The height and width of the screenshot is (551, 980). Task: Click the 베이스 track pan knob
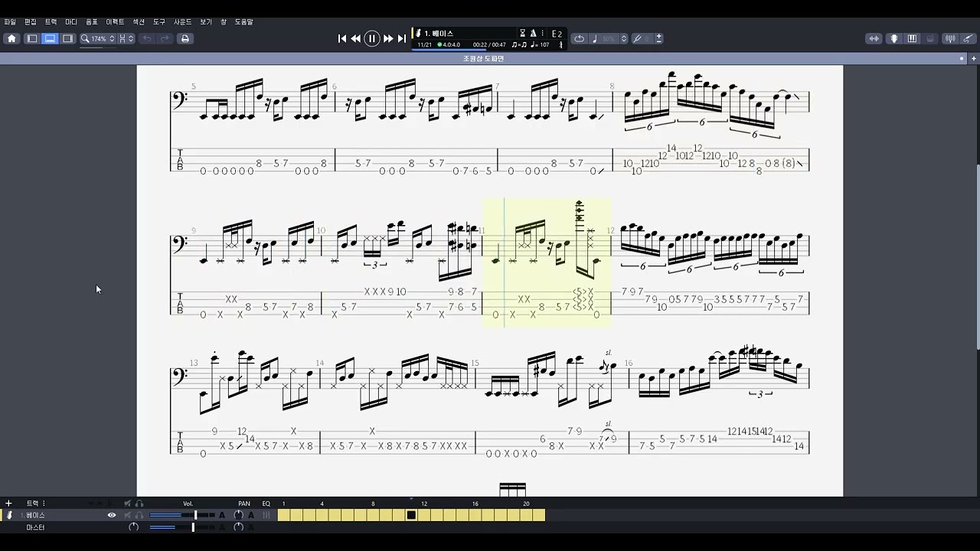point(238,515)
